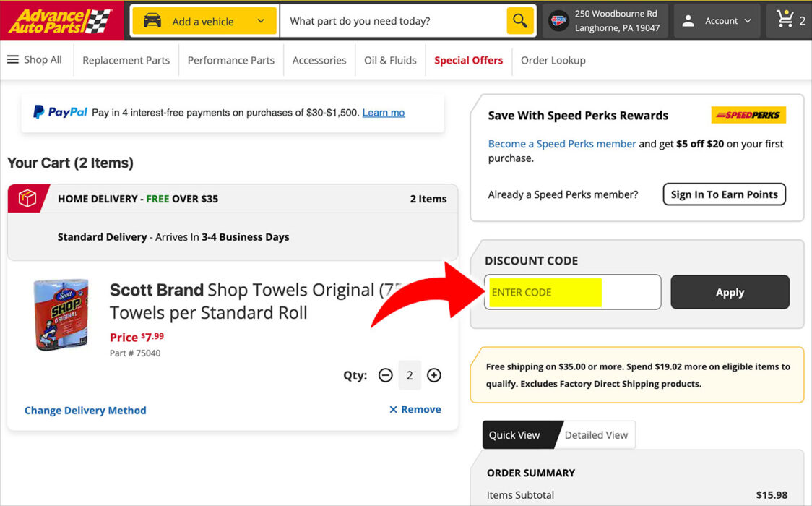This screenshot has height=506, width=812.
Task: Click the Price $7.99 text
Action: pos(137,337)
